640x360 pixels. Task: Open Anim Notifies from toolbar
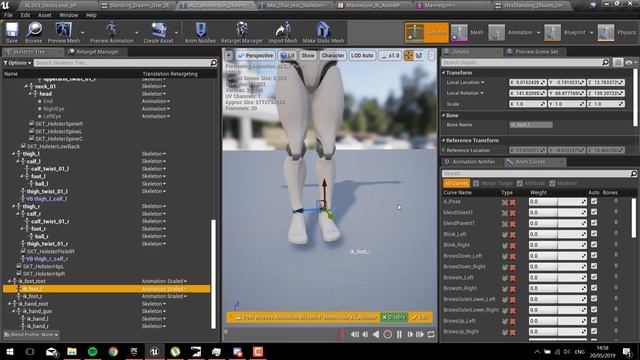(200, 33)
